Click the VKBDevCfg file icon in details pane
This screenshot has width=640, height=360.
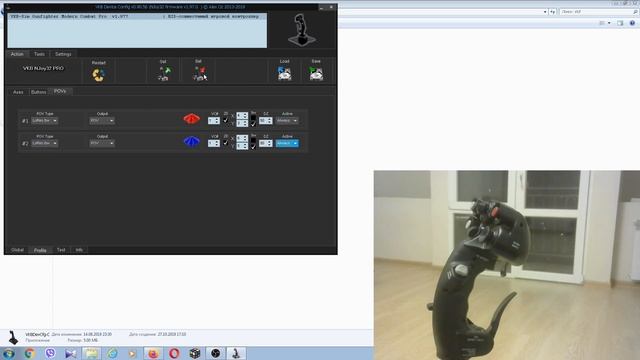[13, 338]
